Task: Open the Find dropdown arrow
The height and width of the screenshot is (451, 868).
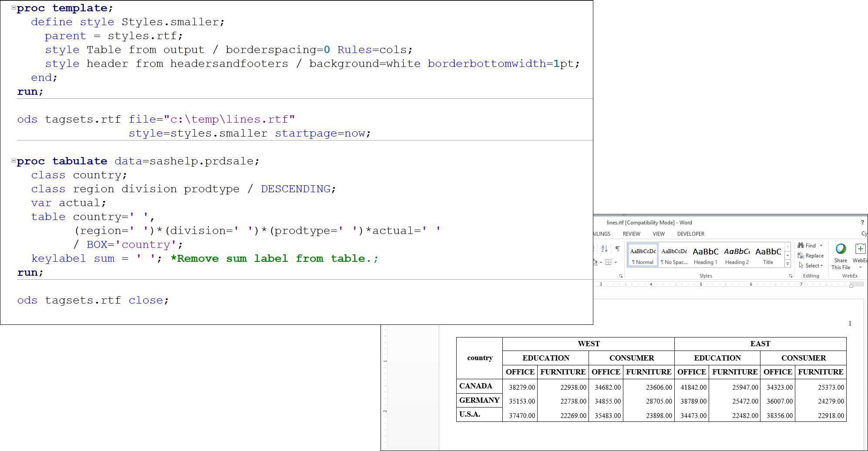Action: click(x=821, y=245)
